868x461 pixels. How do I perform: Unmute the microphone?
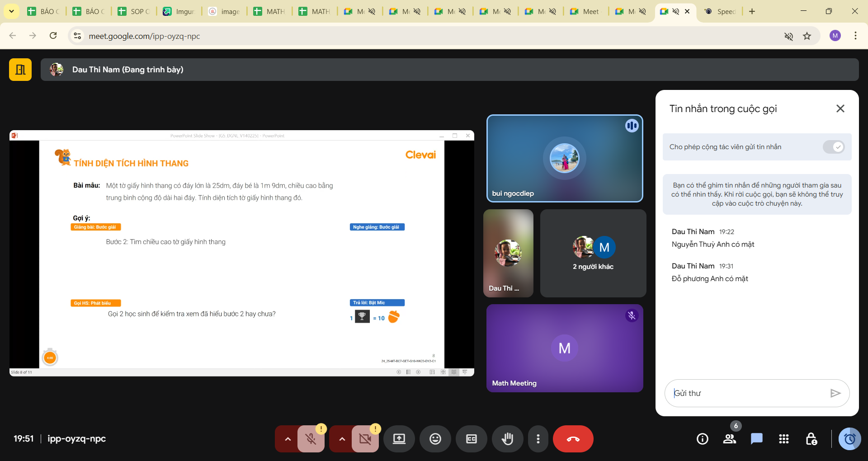tap(311, 439)
